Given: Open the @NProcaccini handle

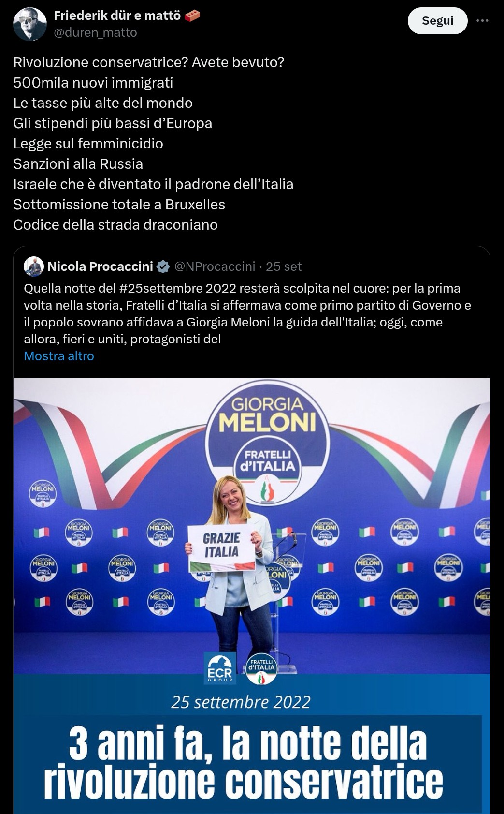Looking at the screenshot, I should 215,266.
